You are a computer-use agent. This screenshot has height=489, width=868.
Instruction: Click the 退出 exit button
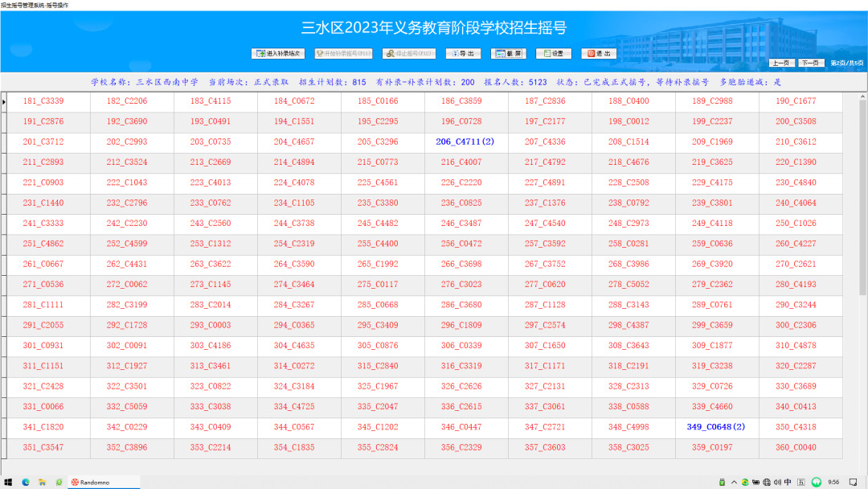[599, 54]
